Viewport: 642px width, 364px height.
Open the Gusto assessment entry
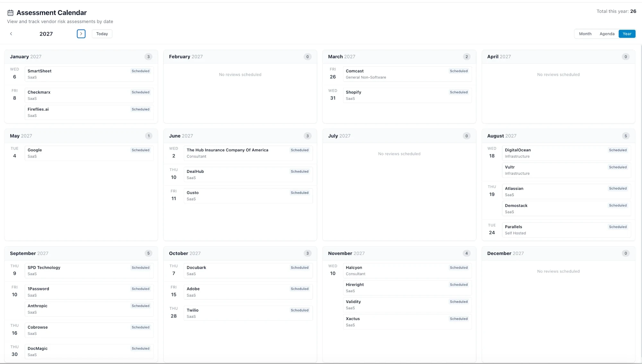click(x=248, y=196)
